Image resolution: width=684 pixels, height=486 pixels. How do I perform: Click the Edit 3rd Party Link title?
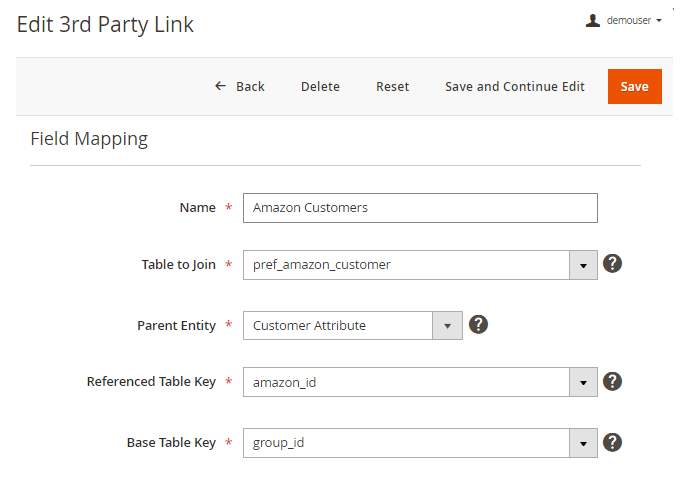pyautogui.click(x=105, y=24)
